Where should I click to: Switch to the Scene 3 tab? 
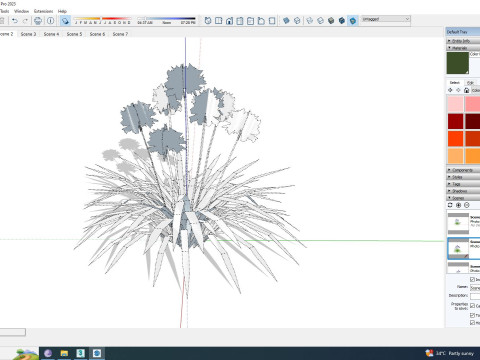click(28, 34)
